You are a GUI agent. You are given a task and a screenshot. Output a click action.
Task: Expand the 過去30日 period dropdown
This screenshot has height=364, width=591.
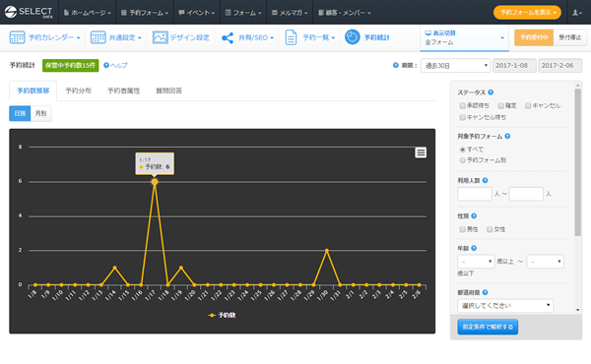point(455,66)
